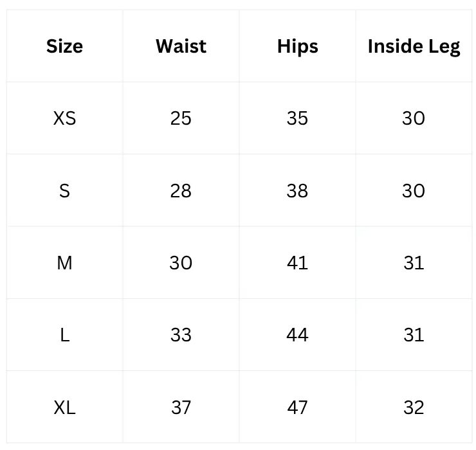Click the XL size row label

tap(64, 408)
